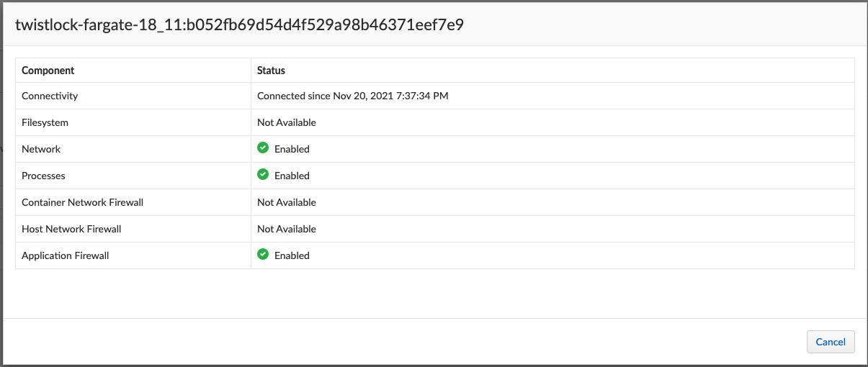Select the Processes component label
This screenshot has width=868, height=367.
click(44, 176)
